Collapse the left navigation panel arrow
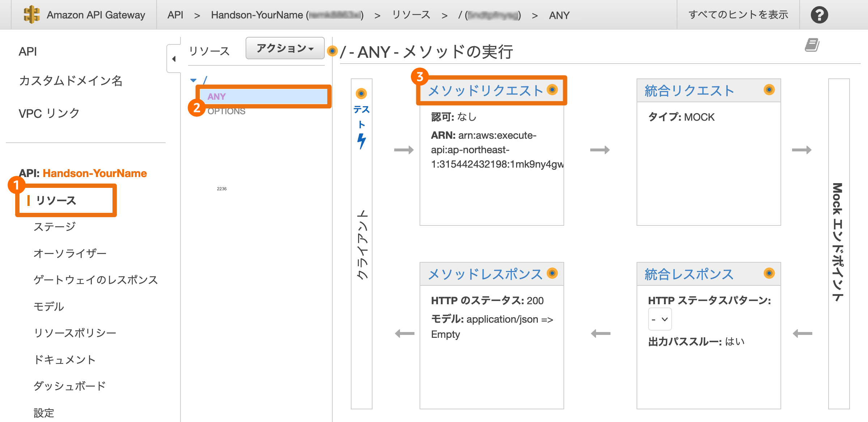The image size is (868, 422). [174, 59]
